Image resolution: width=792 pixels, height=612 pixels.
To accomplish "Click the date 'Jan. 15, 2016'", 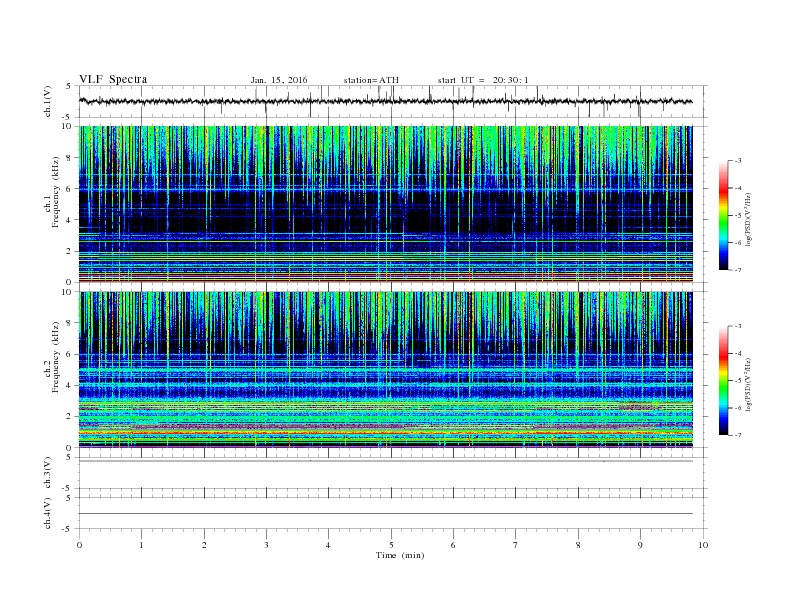I will coord(279,80).
